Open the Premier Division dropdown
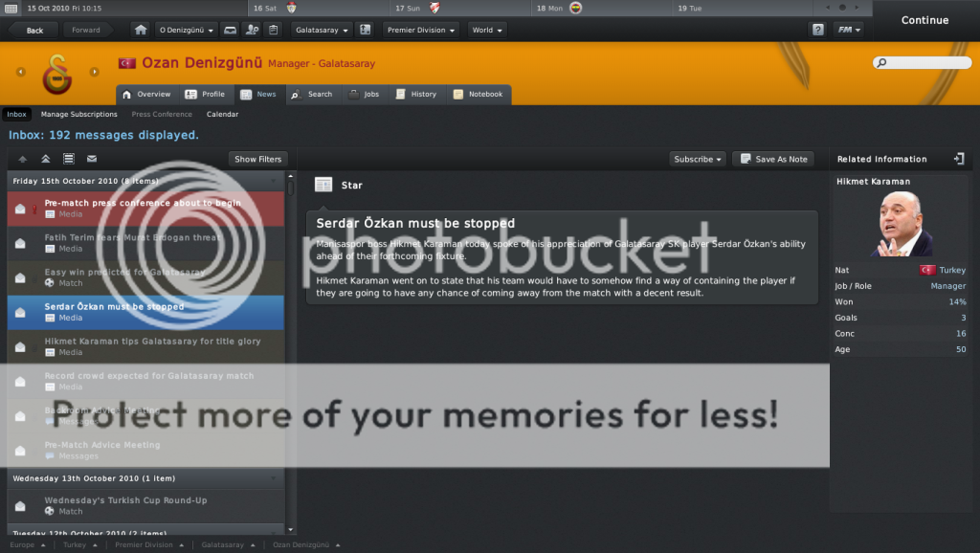 (421, 30)
